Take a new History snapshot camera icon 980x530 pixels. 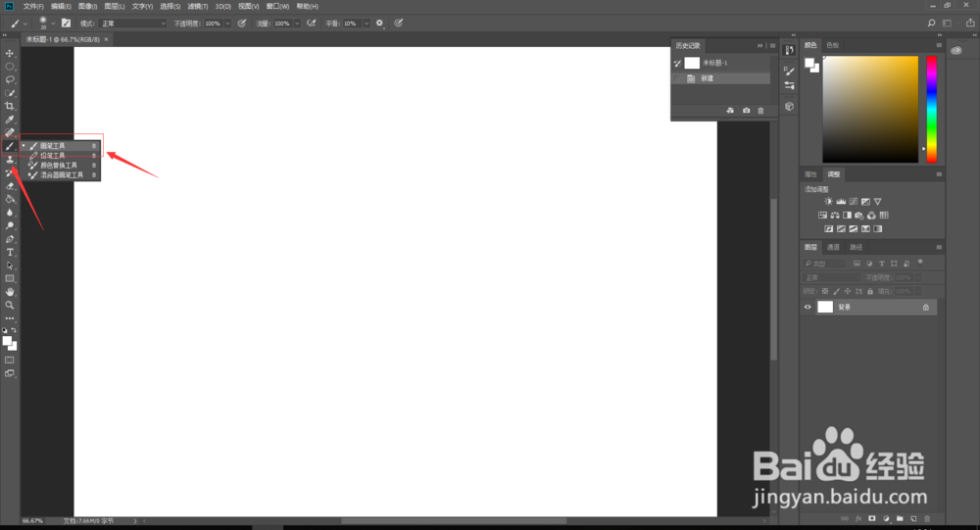pos(746,111)
